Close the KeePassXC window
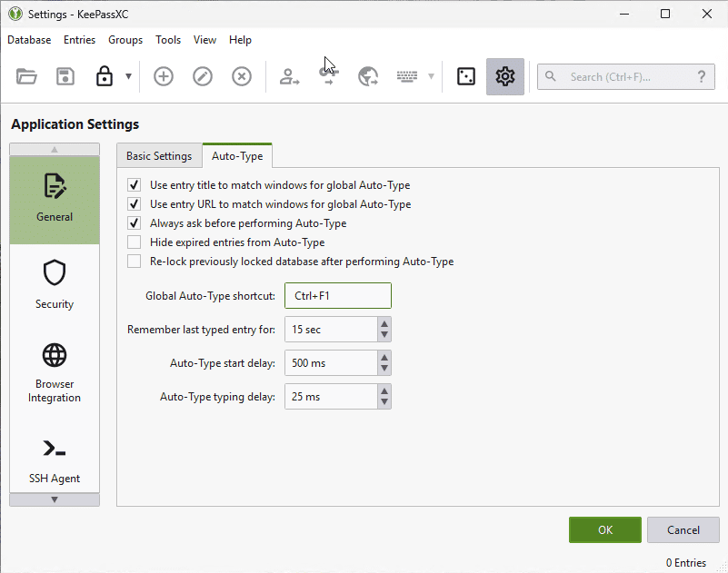728x573 pixels. pyautogui.click(x=707, y=14)
